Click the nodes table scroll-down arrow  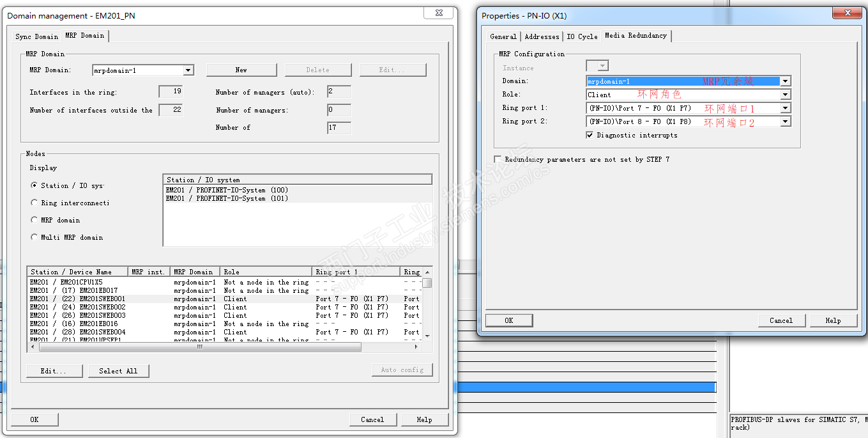coord(427,336)
